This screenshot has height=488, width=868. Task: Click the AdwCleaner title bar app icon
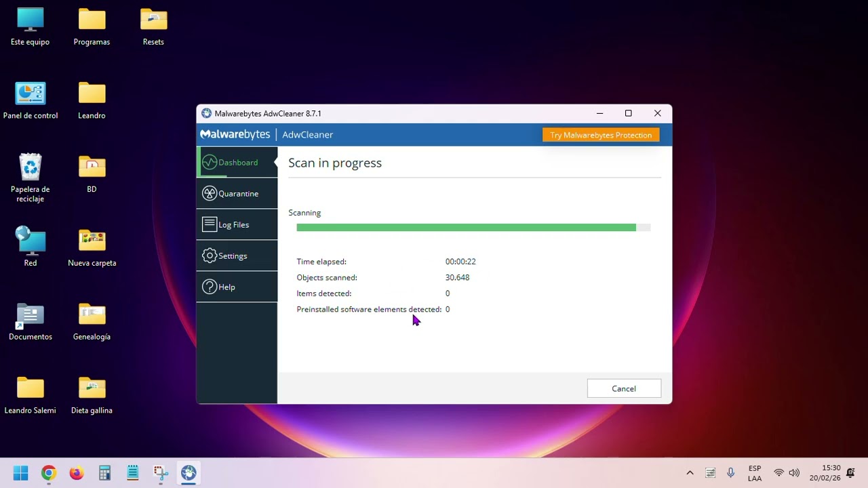point(207,113)
